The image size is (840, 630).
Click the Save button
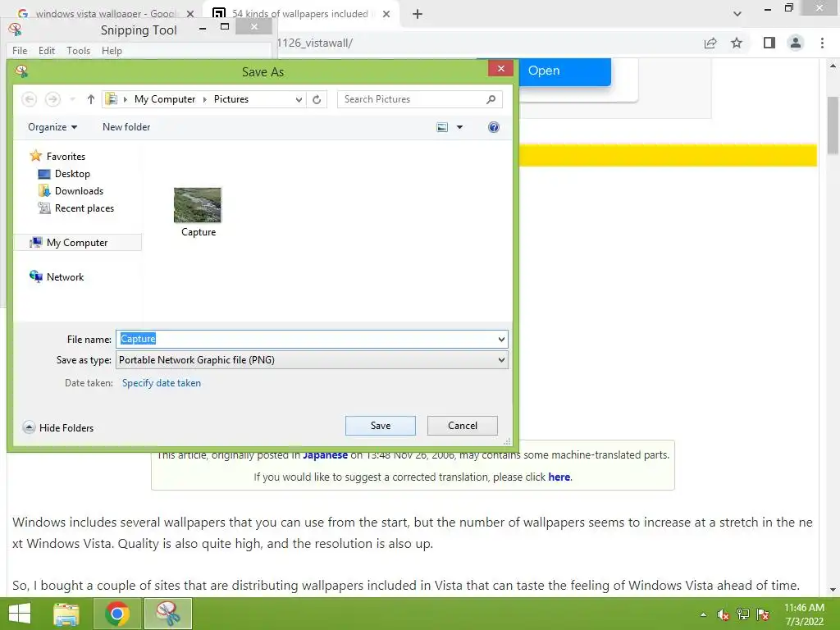coord(381,426)
